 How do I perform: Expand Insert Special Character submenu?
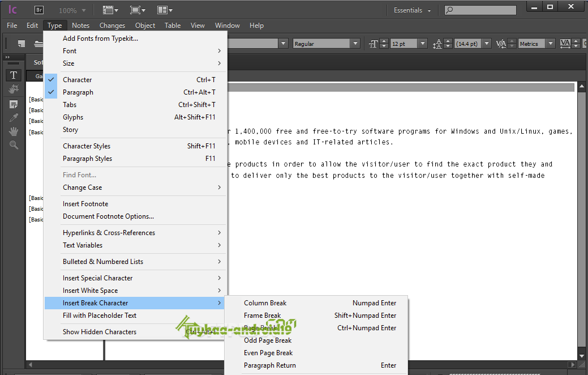point(136,278)
